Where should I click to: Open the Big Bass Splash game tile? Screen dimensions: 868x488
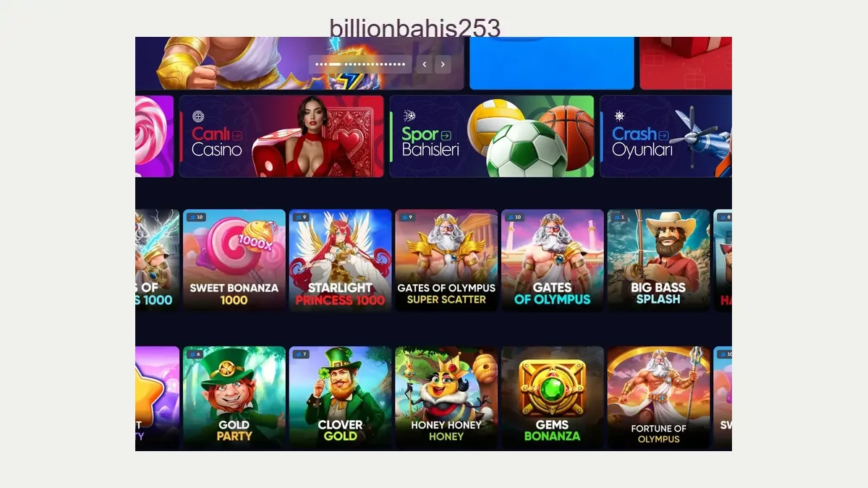[658, 260]
